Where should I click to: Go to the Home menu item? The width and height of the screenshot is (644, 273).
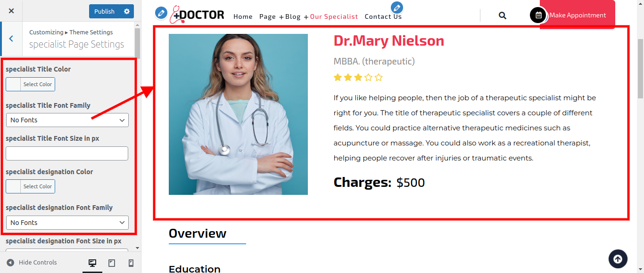(243, 16)
